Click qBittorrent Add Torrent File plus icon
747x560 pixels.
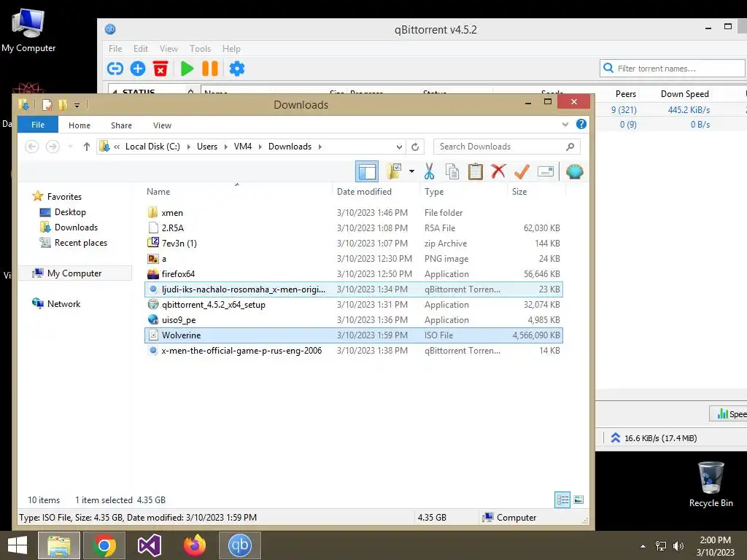click(x=138, y=69)
